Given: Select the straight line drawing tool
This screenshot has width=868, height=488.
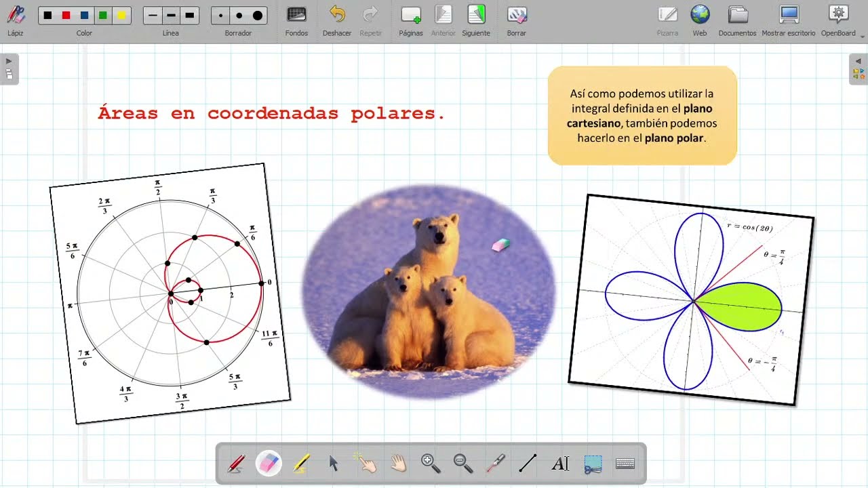Looking at the screenshot, I should click(528, 464).
